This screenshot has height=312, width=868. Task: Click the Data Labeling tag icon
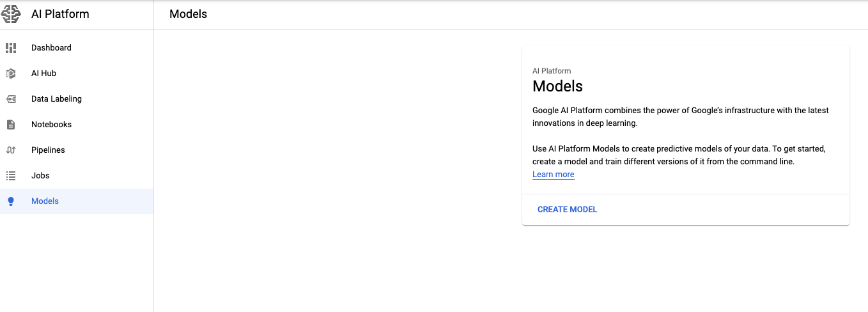coord(11,99)
